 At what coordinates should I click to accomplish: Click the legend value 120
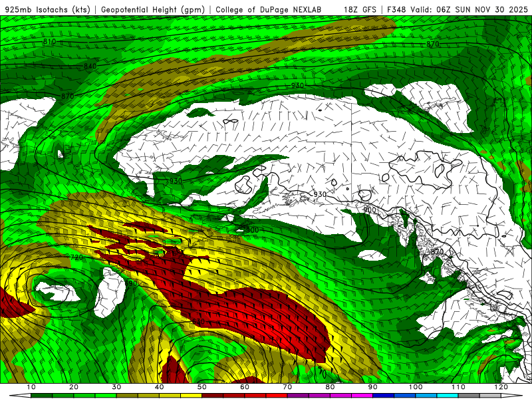pos(501,387)
